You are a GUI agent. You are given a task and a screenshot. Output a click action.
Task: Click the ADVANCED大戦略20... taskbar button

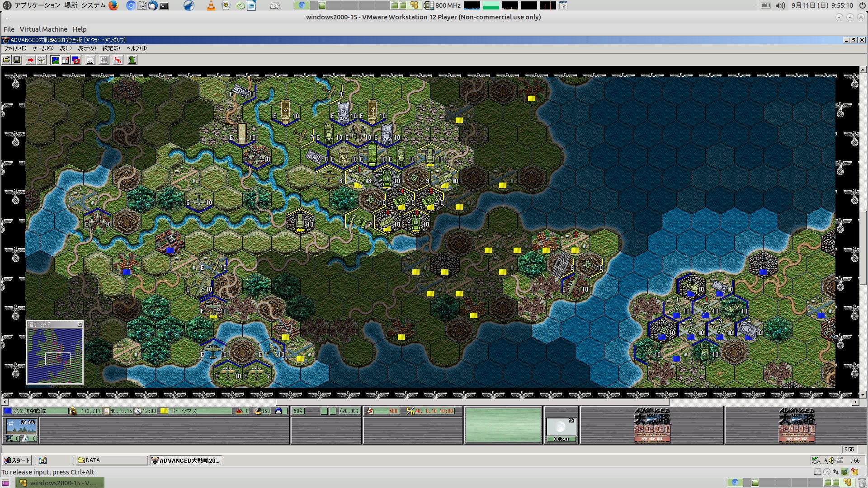(185, 460)
